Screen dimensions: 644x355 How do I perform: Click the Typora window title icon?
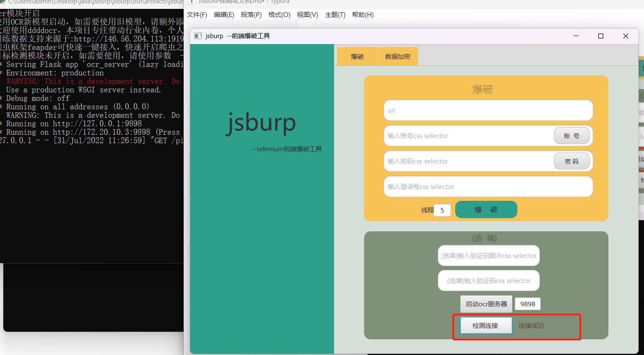[x=191, y=2]
